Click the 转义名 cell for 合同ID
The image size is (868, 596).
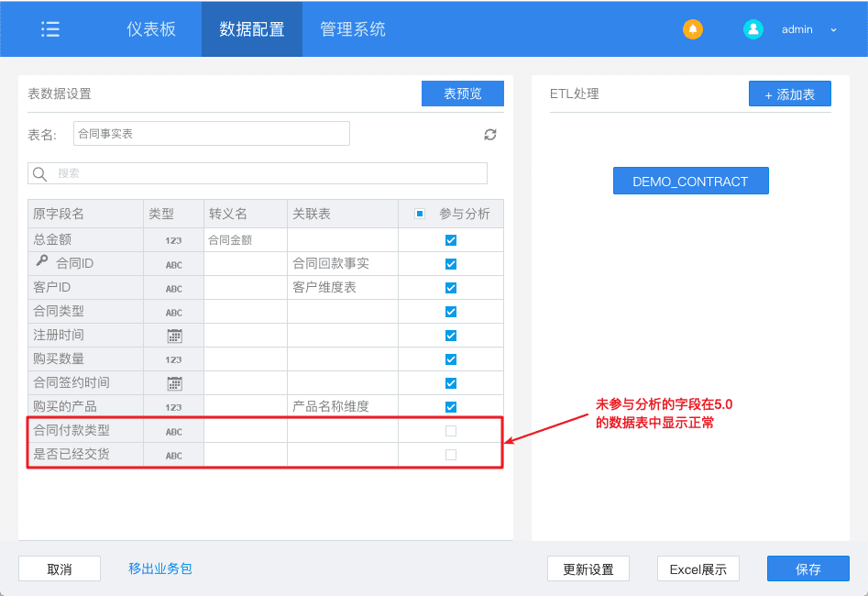[246, 264]
